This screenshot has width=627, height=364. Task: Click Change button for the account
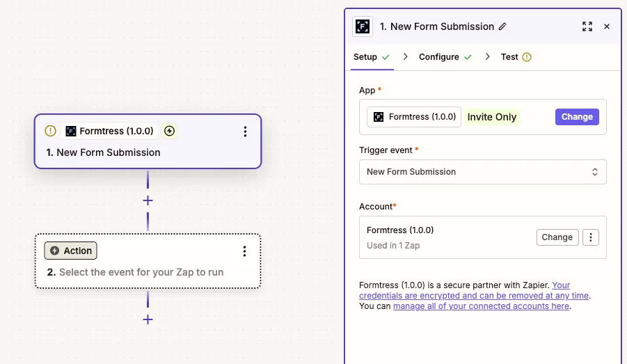[x=557, y=237]
